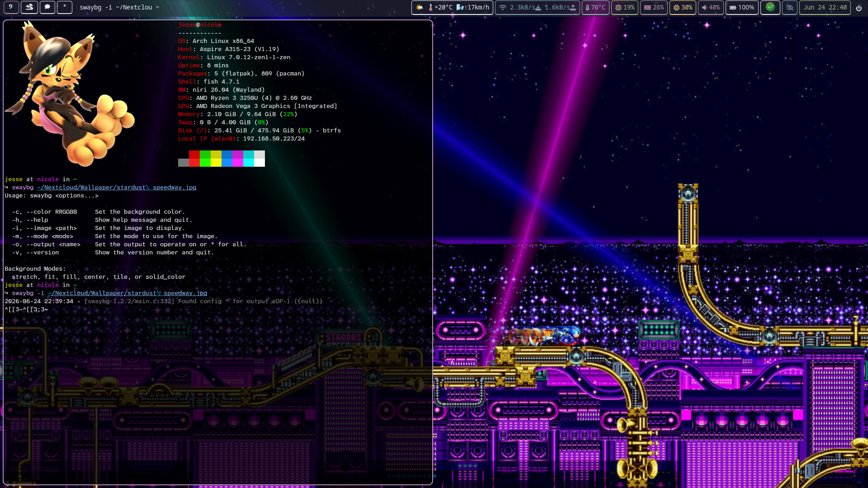Click the Wi-Fi network speed module

tap(538, 7)
